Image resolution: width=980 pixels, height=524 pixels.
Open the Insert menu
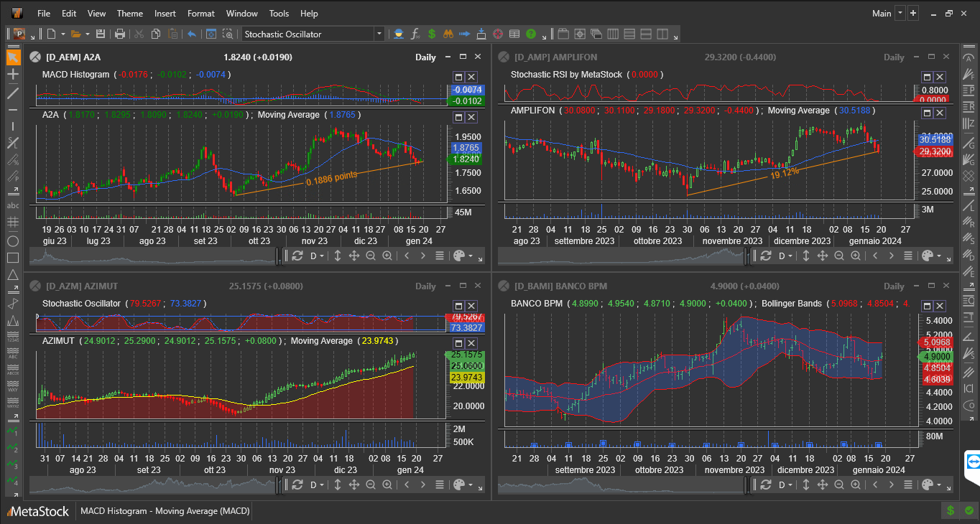pos(165,13)
